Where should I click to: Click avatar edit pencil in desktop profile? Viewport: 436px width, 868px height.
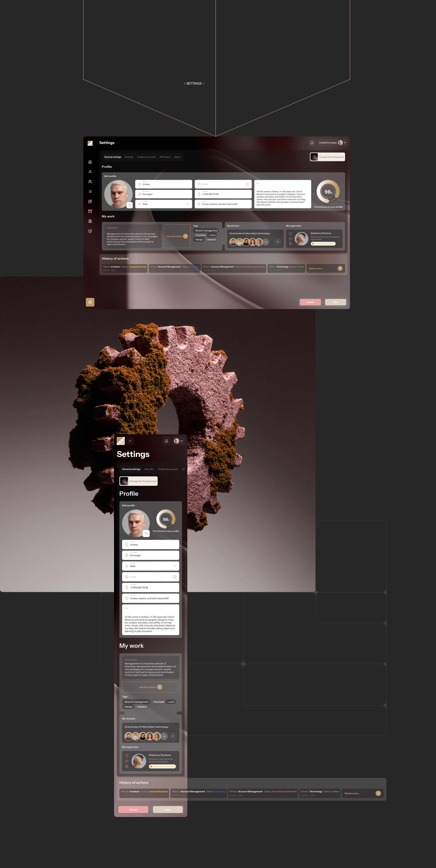click(x=129, y=205)
